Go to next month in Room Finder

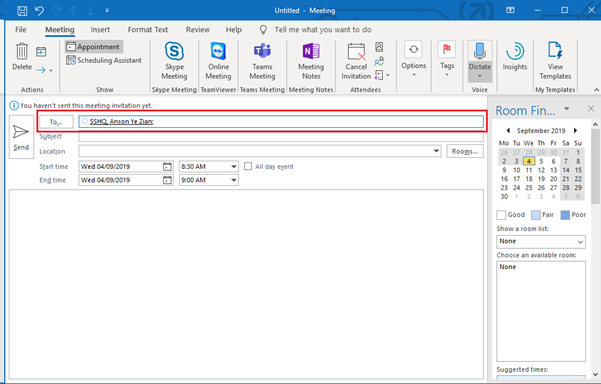tap(575, 131)
